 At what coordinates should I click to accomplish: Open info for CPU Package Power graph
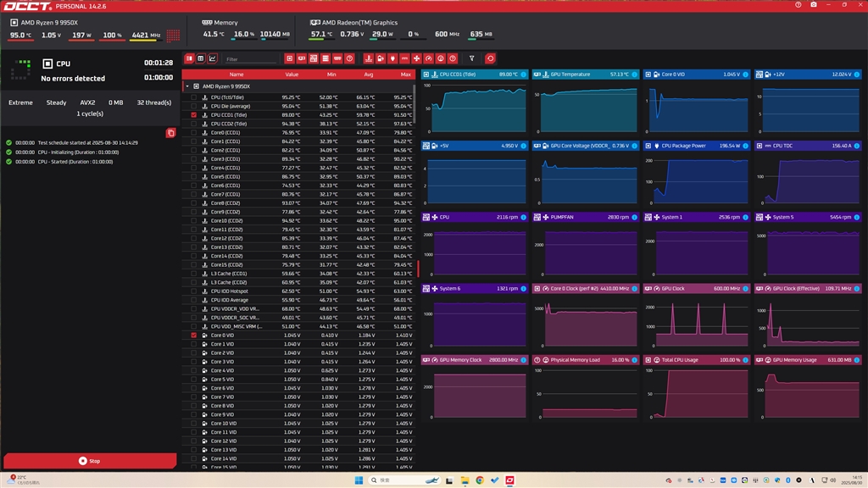[746, 146]
